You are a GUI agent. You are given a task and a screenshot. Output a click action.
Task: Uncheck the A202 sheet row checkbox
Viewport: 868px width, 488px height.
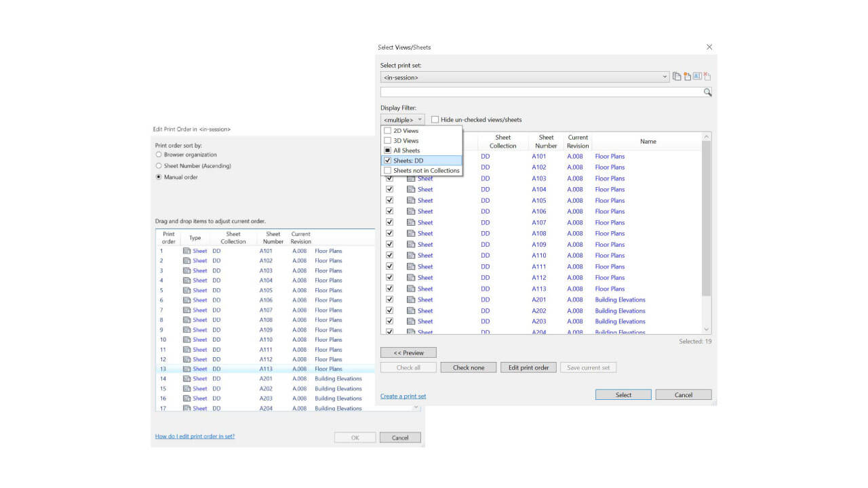pos(390,310)
